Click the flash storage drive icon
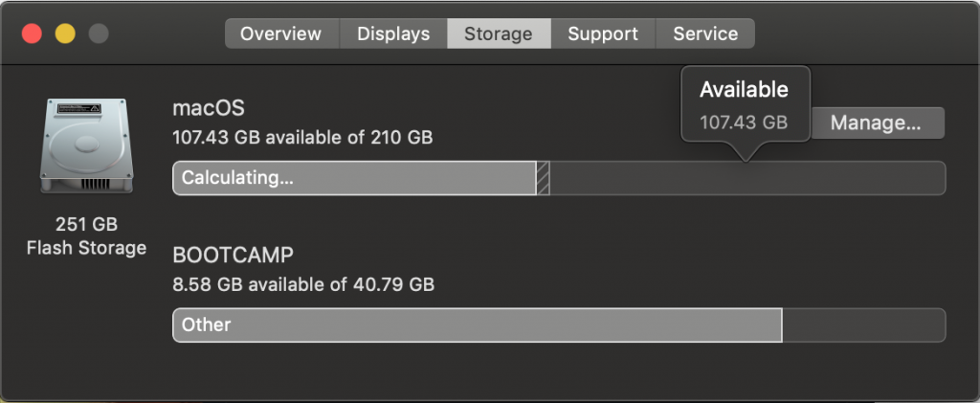Image resolution: width=980 pixels, height=403 pixels. [x=85, y=145]
